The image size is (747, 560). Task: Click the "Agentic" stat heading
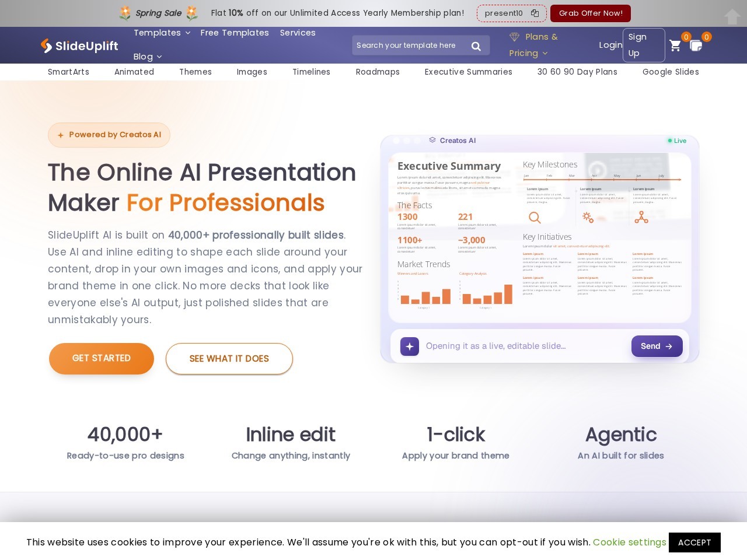[621, 435]
